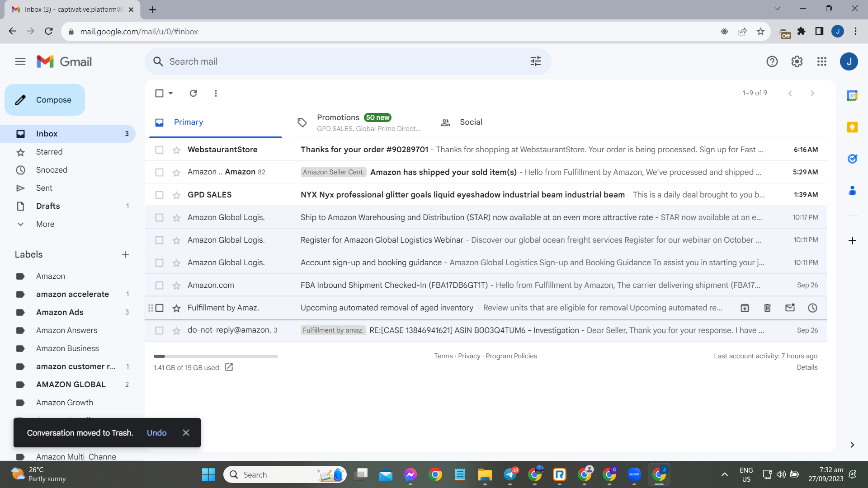The height and width of the screenshot is (488, 868).
Task: Delete the Upcoming automated removal email
Action: pyautogui.click(x=767, y=308)
